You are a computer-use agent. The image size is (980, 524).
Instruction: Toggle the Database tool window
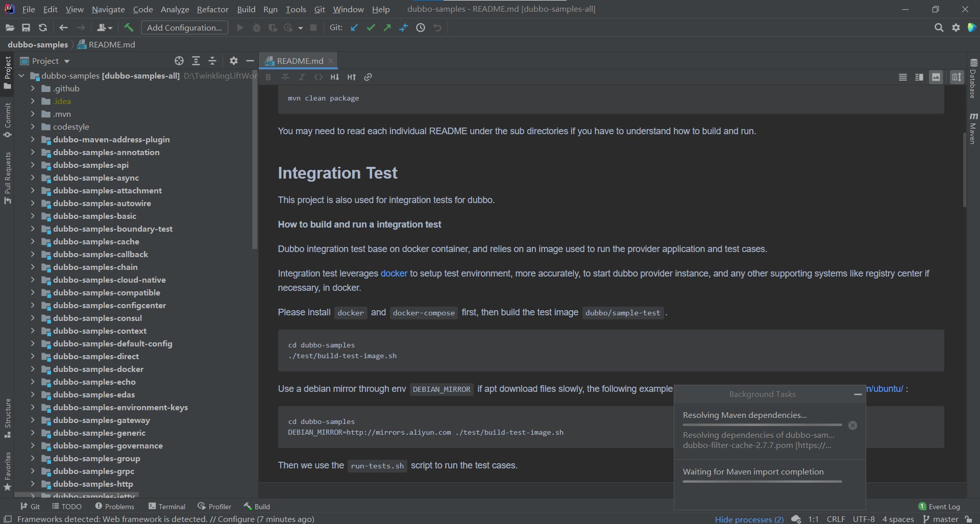coord(973,78)
